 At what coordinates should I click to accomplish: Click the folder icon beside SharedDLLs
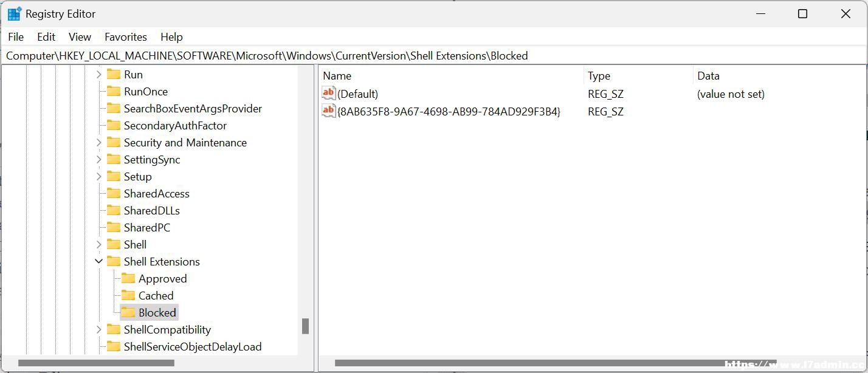pyautogui.click(x=114, y=210)
